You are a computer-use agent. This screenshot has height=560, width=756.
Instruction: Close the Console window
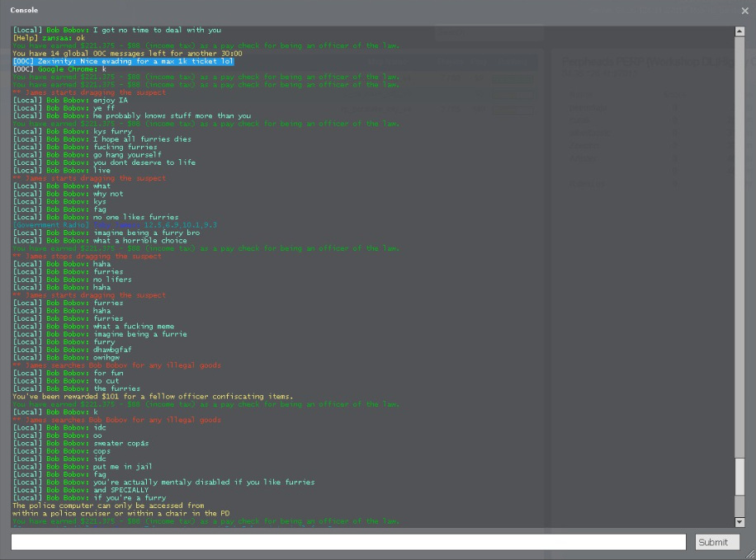tap(745, 10)
